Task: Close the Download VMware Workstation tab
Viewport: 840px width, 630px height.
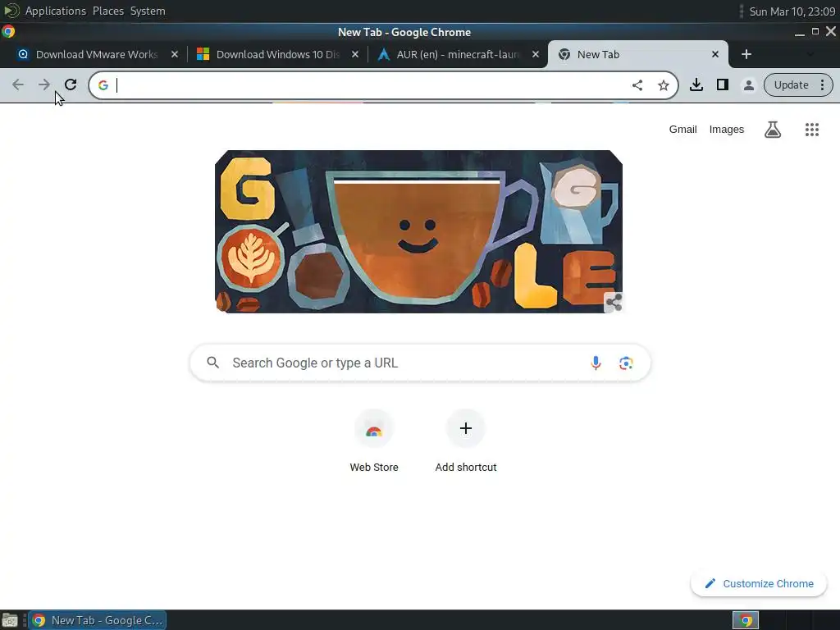Action: [174, 54]
